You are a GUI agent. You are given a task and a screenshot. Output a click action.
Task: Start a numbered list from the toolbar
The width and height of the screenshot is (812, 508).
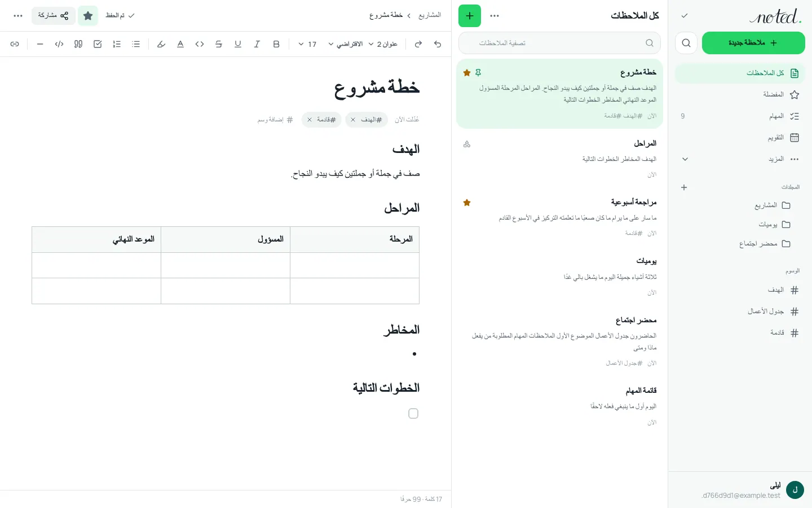tap(117, 44)
